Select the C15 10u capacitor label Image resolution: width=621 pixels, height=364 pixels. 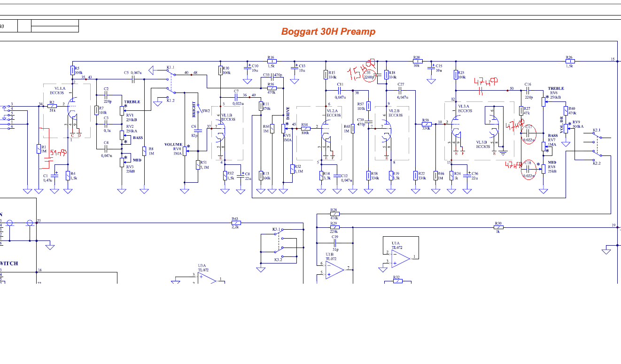(439, 68)
